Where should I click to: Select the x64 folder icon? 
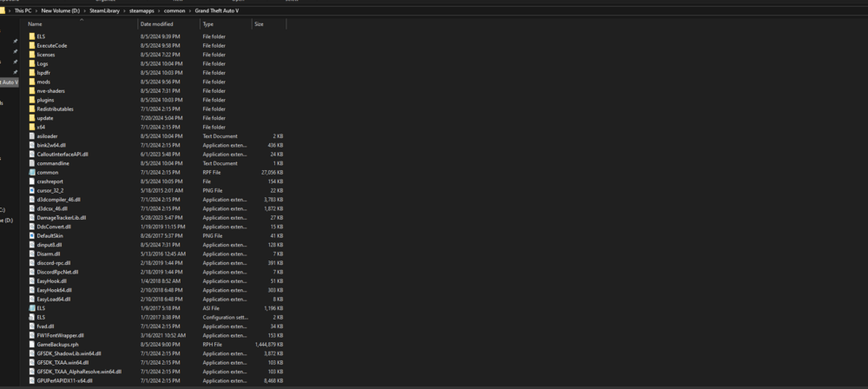coord(31,127)
